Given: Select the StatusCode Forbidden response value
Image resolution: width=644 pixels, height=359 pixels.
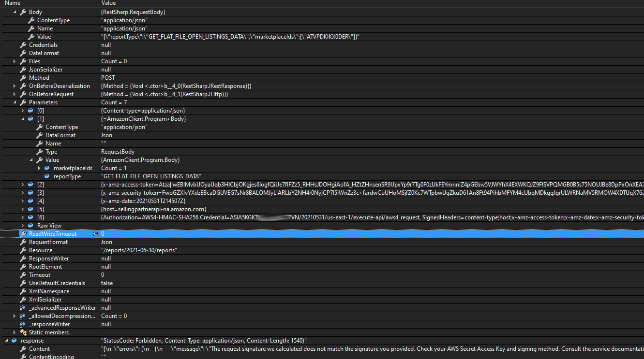Looking at the screenshot, I should click(204, 341).
